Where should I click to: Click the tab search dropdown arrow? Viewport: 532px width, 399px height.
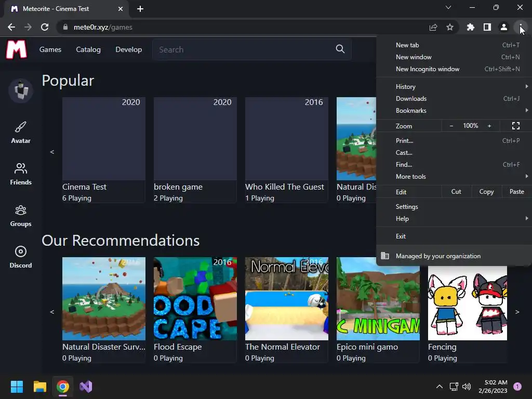pos(448,7)
